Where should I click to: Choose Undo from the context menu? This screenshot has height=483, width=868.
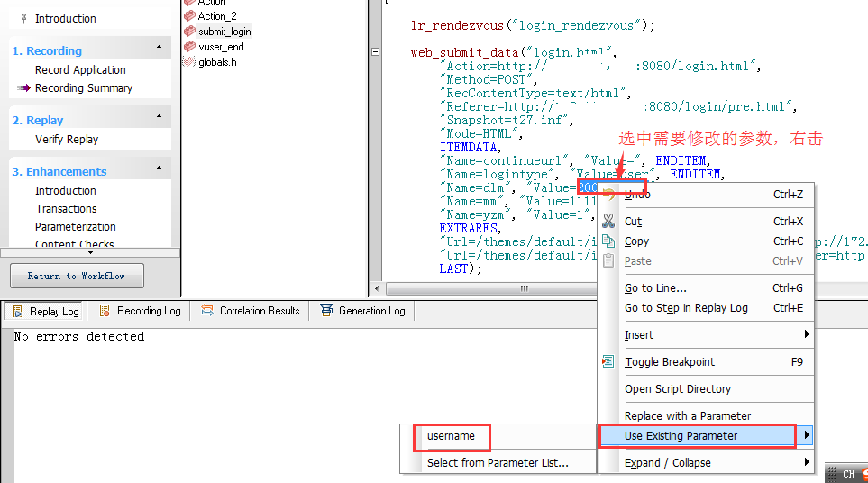pos(706,195)
